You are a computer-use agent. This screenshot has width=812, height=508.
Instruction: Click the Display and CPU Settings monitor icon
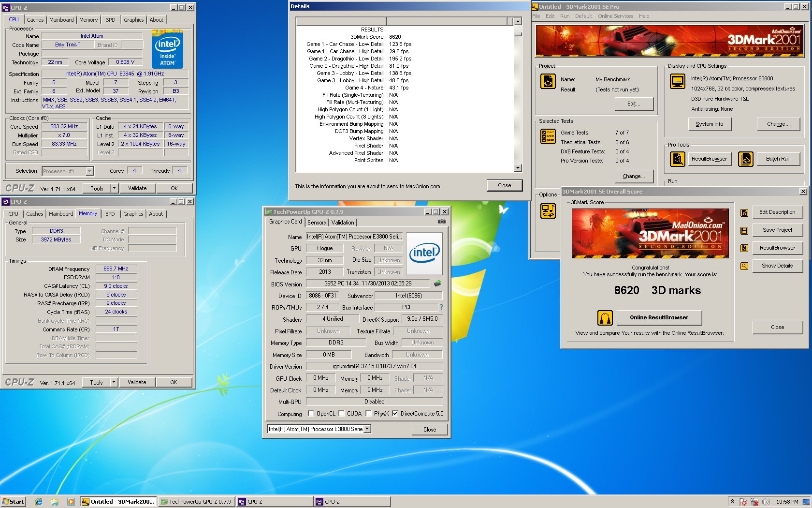click(x=678, y=81)
